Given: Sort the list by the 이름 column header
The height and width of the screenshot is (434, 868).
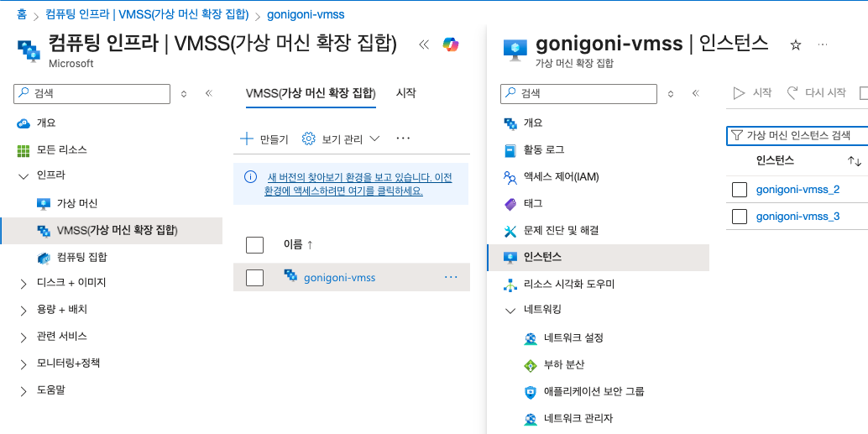Looking at the screenshot, I should pyautogui.click(x=298, y=244).
